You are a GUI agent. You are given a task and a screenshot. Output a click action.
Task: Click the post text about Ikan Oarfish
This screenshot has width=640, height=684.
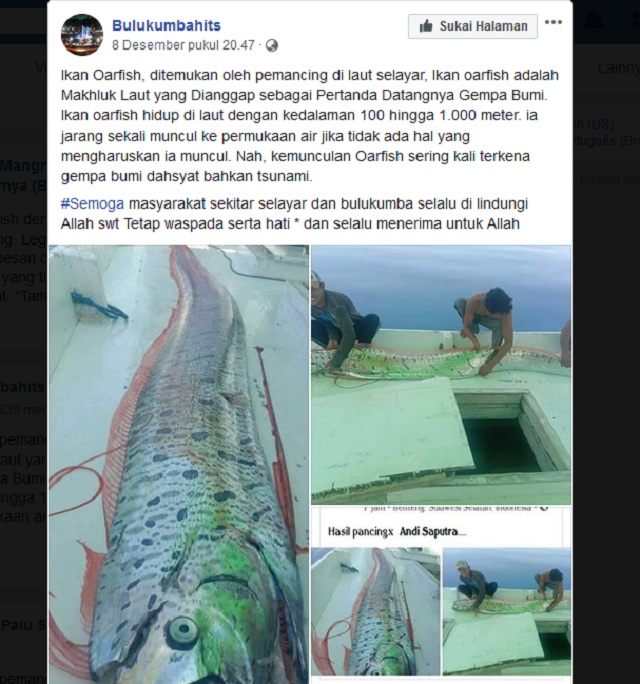pos(310,126)
